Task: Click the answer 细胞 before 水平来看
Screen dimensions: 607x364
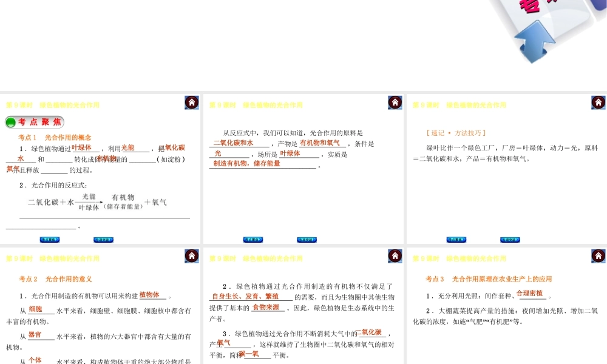Action: click(x=35, y=309)
